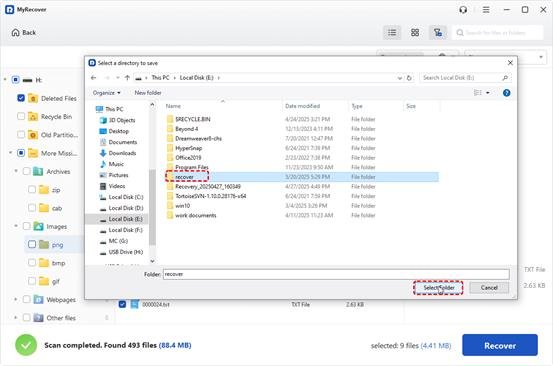Image resolution: width=553 pixels, height=366 pixels.
Task: Uncheck the Deleted Files checkbox
Action: click(21, 98)
